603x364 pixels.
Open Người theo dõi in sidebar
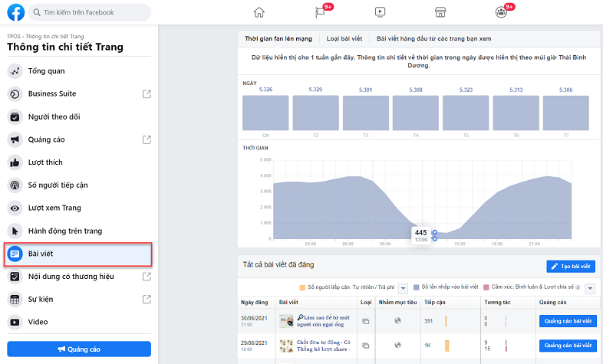pyautogui.click(x=54, y=117)
